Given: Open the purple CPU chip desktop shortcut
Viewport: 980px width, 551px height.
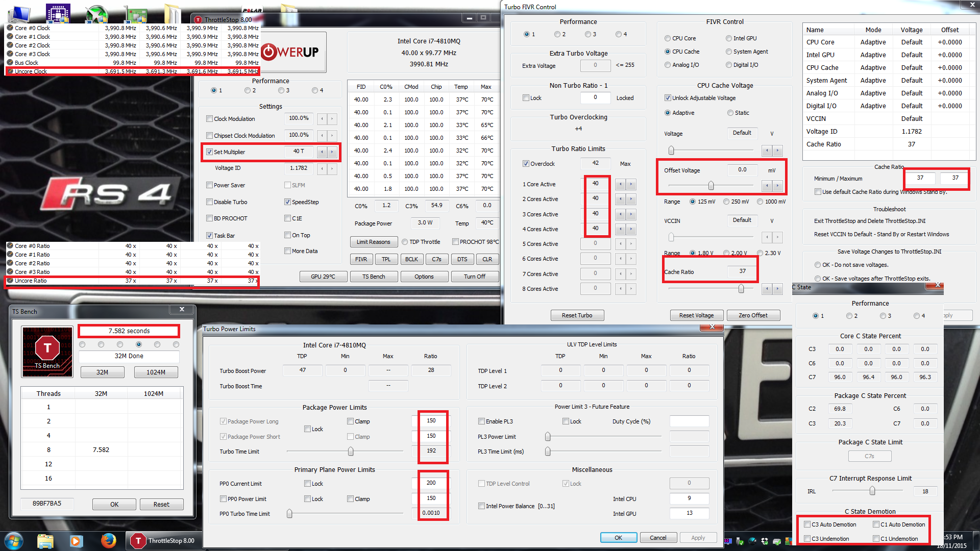Looking at the screenshot, I should click(58, 13).
